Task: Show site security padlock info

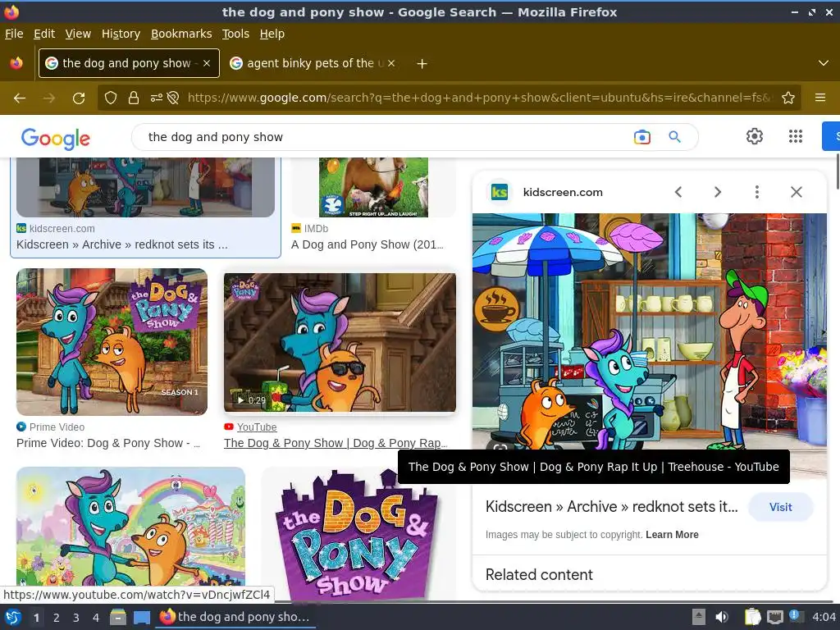Action: pos(134,98)
